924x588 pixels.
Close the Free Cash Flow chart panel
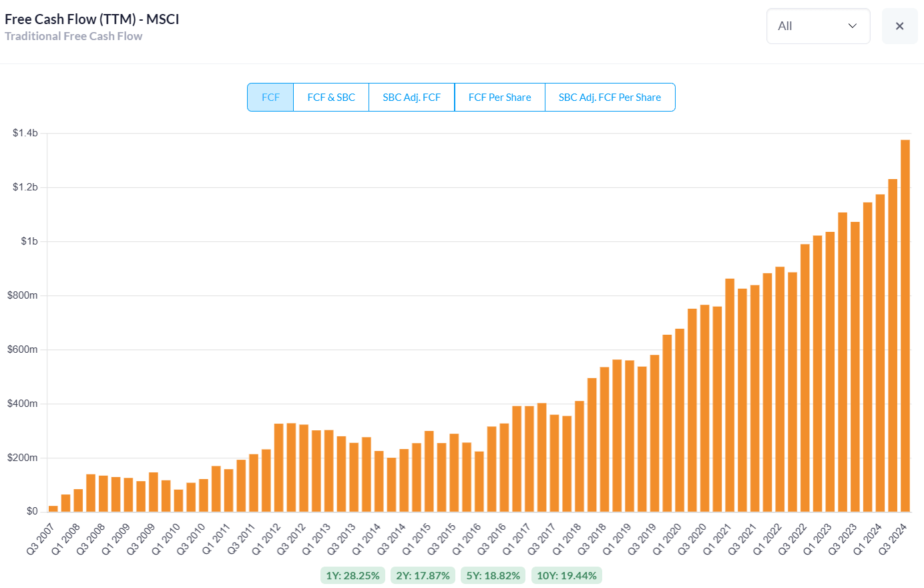pos(899,26)
